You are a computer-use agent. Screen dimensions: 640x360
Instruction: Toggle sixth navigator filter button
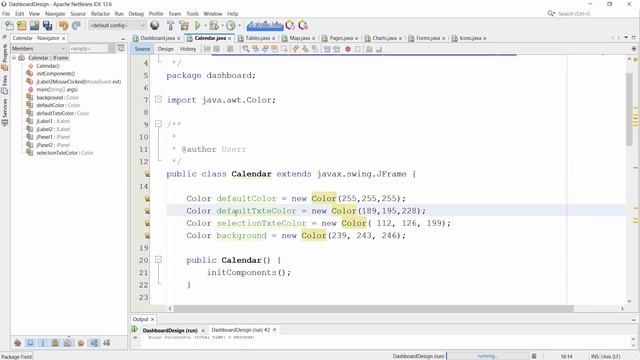coord(81,343)
